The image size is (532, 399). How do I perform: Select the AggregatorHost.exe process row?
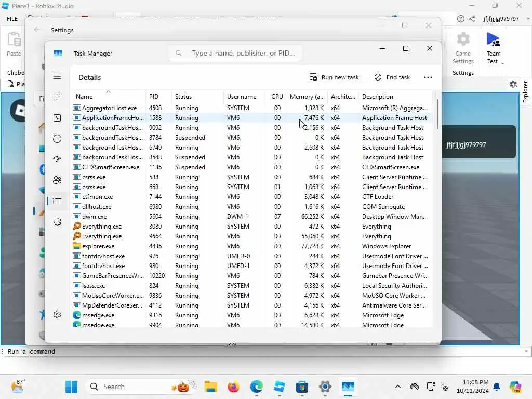tap(252, 108)
